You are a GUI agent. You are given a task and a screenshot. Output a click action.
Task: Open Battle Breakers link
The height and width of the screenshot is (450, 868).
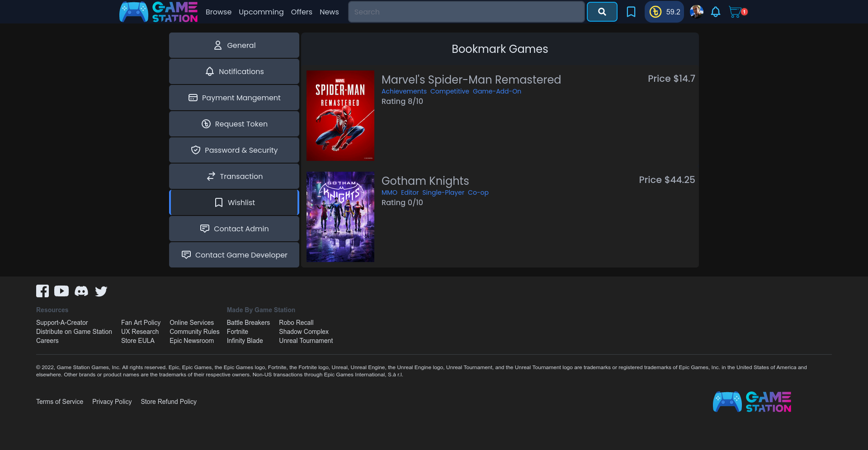click(x=248, y=323)
